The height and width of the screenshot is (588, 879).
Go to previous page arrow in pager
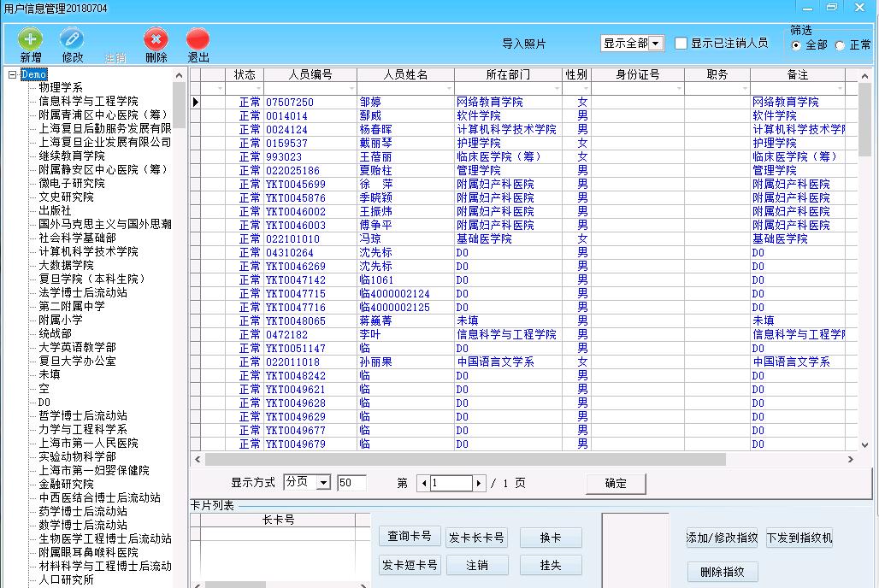(424, 483)
